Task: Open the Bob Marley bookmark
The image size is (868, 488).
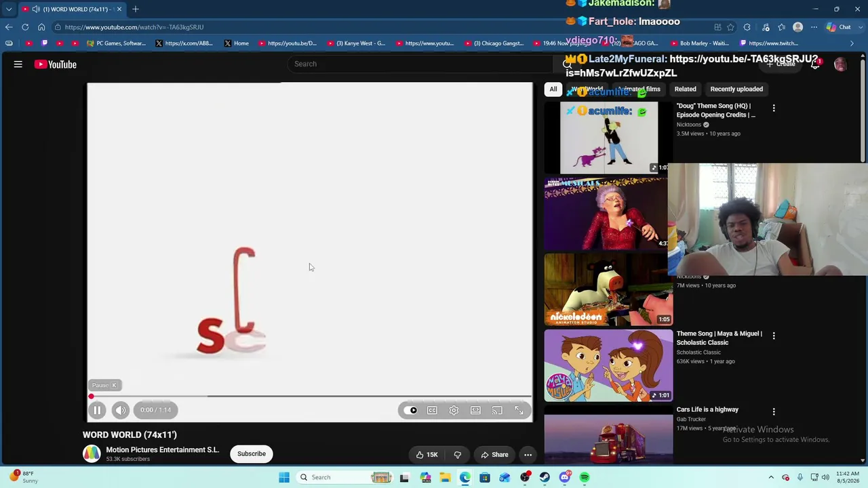Action: [x=699, y=43]
